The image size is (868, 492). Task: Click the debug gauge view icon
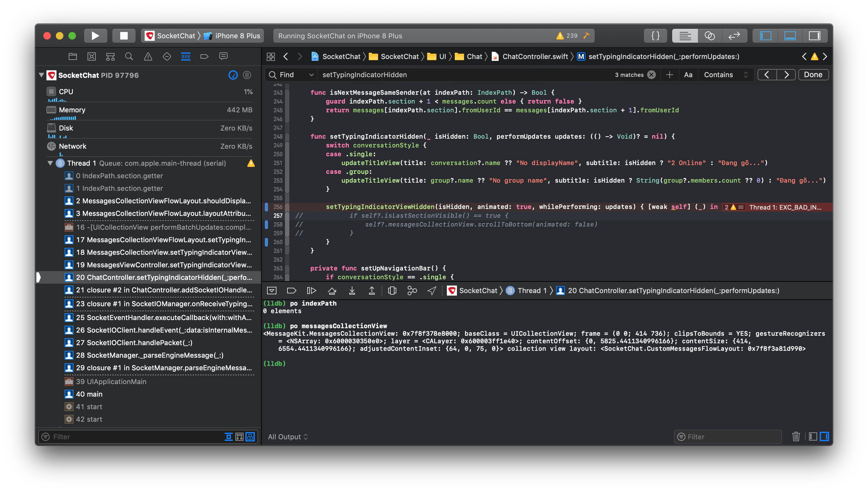[x=233, y=75]
